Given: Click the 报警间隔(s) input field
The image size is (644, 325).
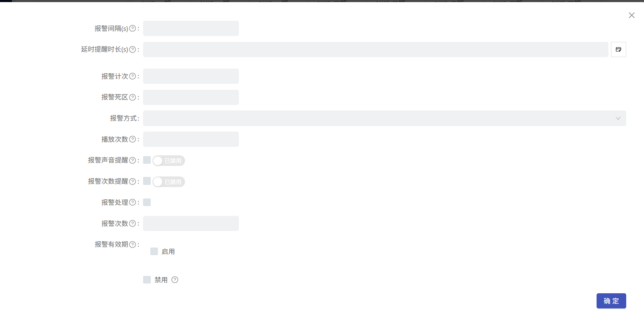Looking at the screenshot, I should click(191, 28).
